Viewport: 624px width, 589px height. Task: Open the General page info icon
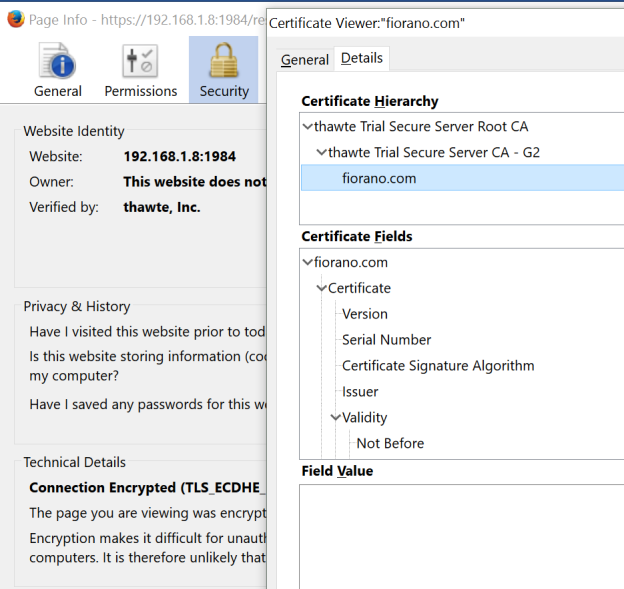click(58, 60)
